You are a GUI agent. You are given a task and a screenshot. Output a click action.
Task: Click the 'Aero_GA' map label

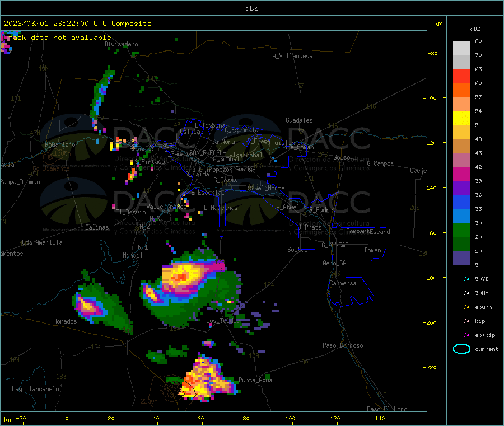335,263
